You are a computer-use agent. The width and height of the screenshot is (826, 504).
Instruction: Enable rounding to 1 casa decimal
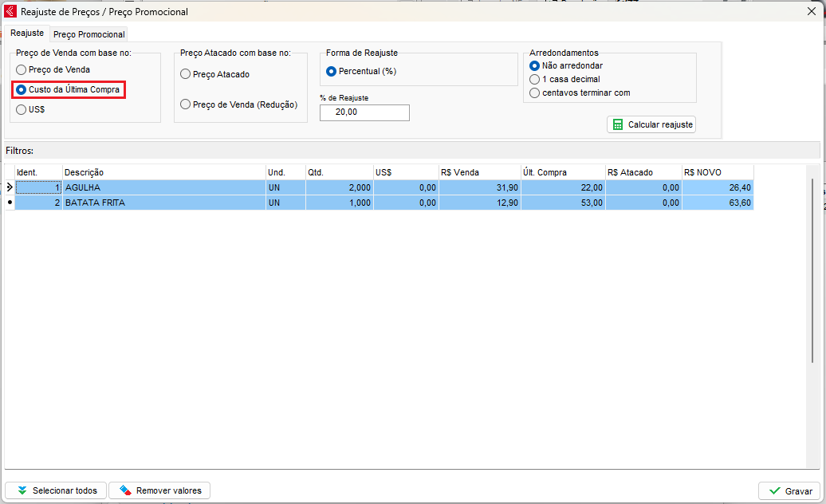click(535, 80)
